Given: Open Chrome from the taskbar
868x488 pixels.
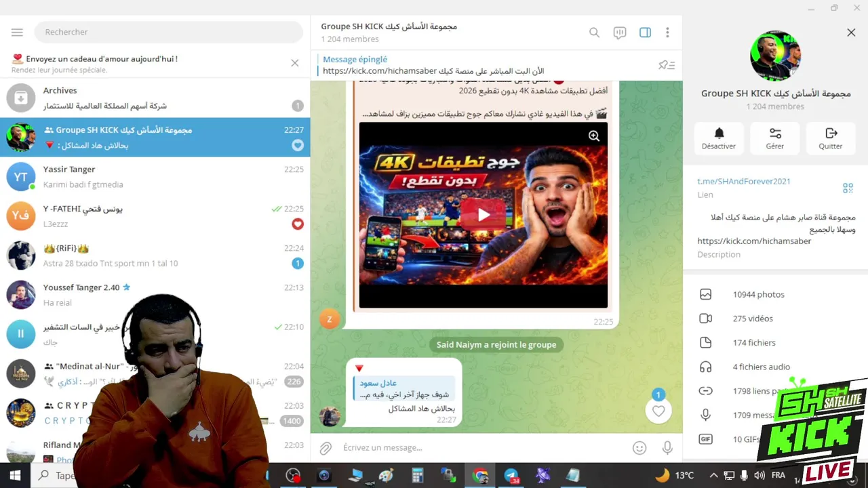Looking at the screenshot, I should pyautogui.click(x=480, y=475).
